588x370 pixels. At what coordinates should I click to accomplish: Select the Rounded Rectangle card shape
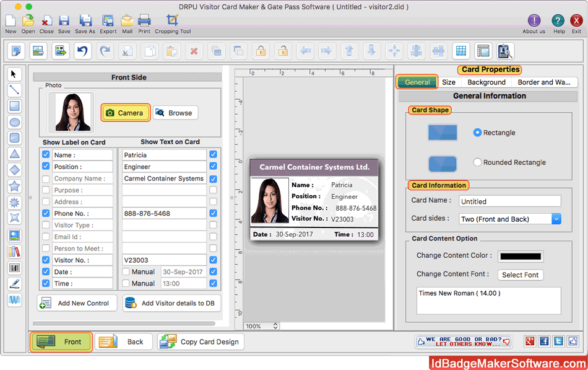[x=477, y=162]
